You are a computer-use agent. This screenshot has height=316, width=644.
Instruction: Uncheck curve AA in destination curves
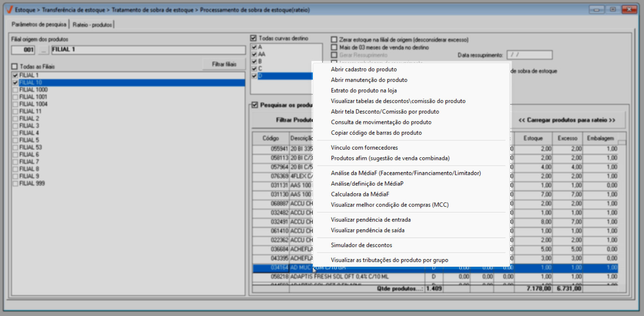(254, 54)
